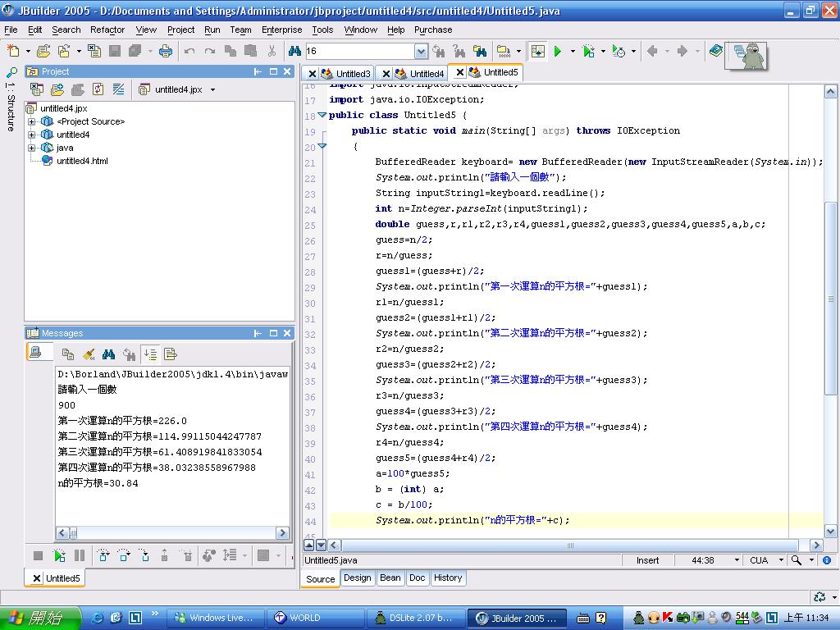
Task: Open the untitled4.jpx project dropdown
Action: coord(212,89)
